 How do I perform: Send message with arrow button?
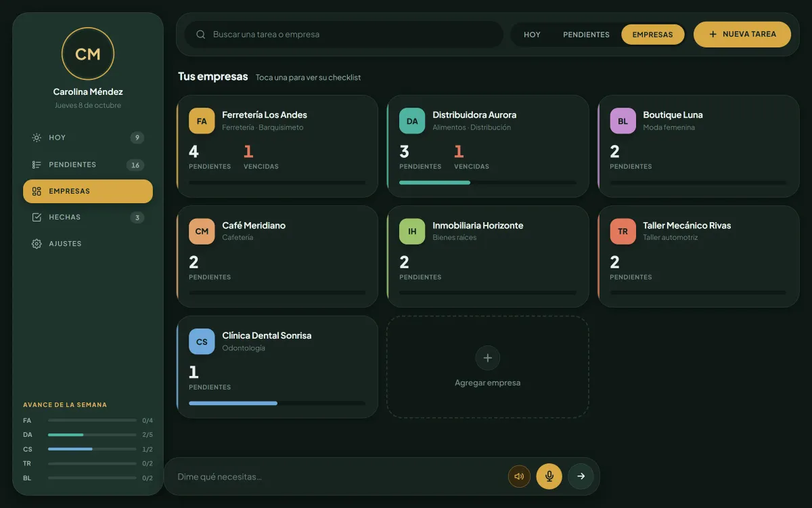point(581,476)
